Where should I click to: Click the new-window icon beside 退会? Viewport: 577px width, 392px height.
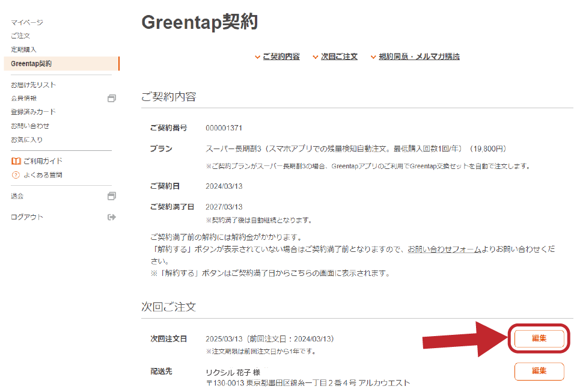pyautogui.click(x=112, y=196)
